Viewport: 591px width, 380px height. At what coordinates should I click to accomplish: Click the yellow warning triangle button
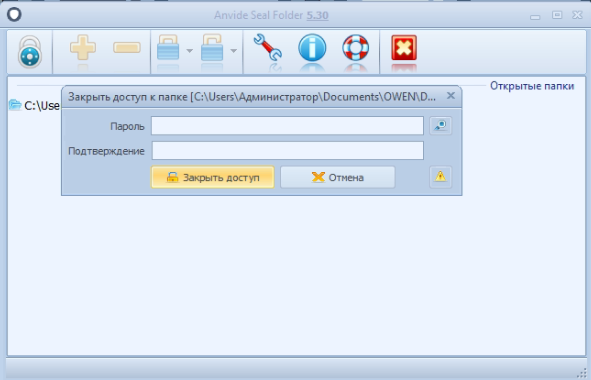(440, 177)
